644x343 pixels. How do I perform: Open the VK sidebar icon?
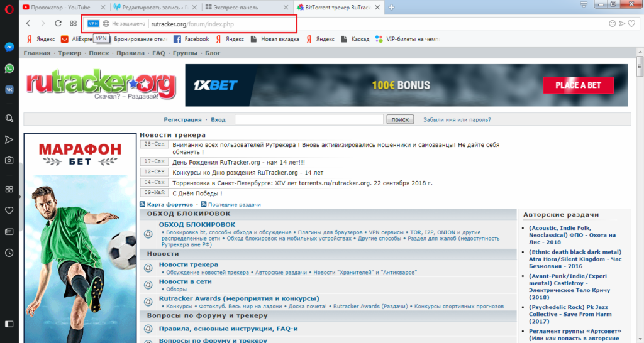click(x=9, y=90)
